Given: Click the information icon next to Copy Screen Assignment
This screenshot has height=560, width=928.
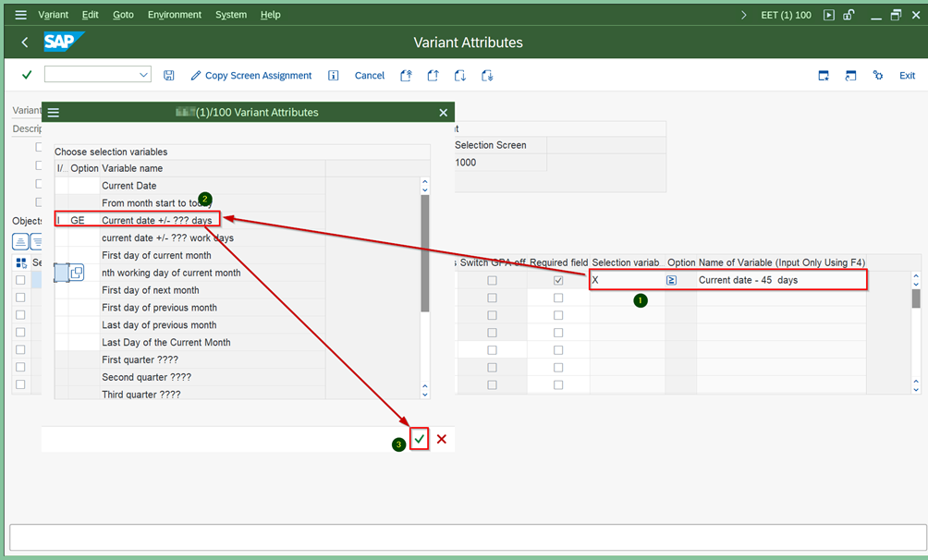Looking at the screenshot, I should pos(334,76).
